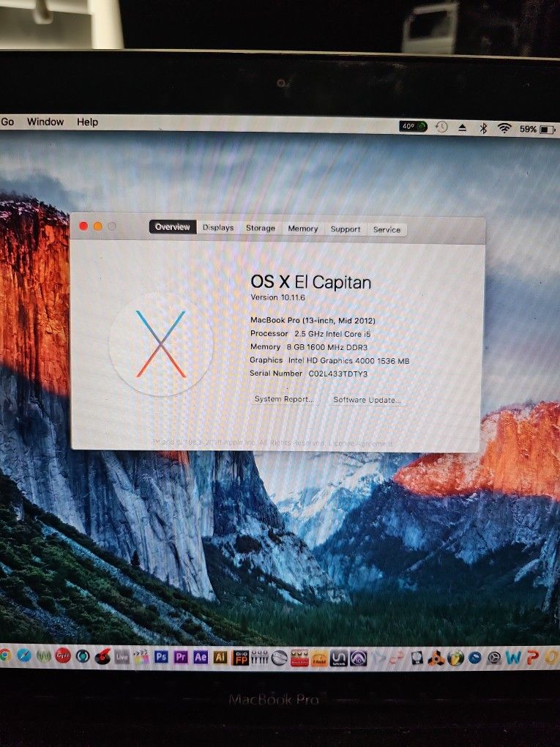Switch to the Memory tab
This screenshot has height=747, width=560.
coord(302,228)
